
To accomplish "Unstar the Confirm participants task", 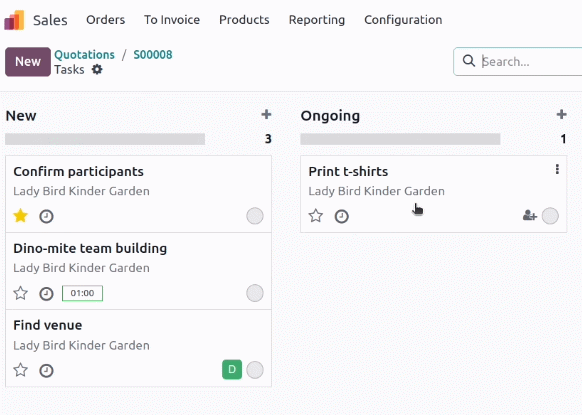I will point(20,216).
